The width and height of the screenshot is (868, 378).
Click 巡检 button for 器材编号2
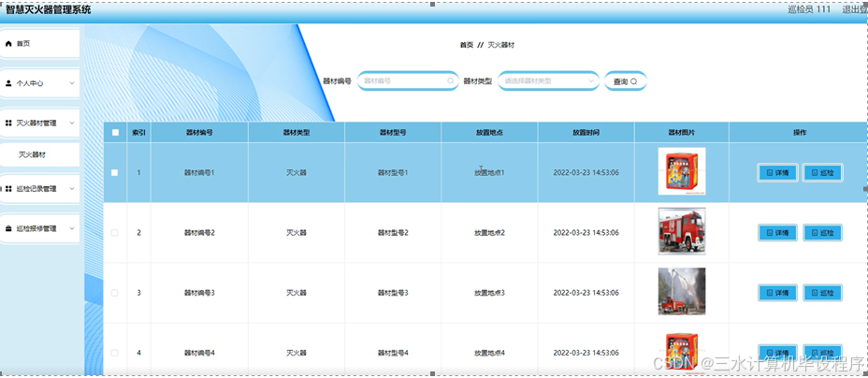click(822, 233)
